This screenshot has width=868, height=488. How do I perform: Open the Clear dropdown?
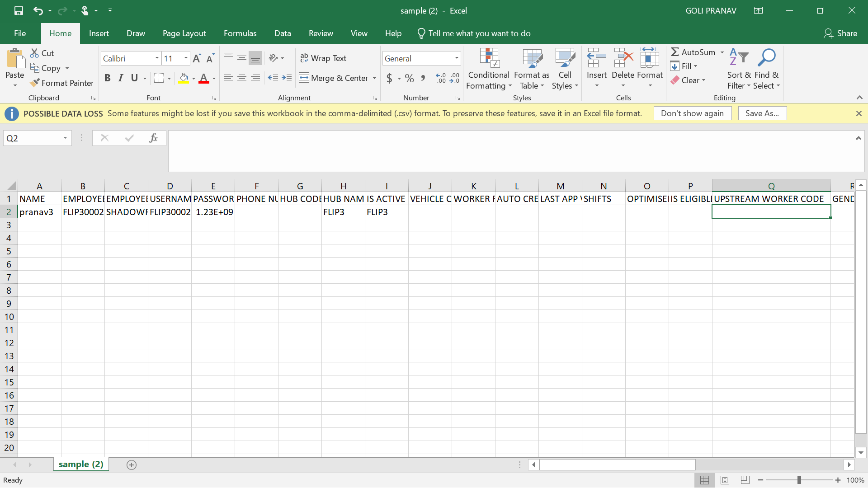(x=688, y=80)
